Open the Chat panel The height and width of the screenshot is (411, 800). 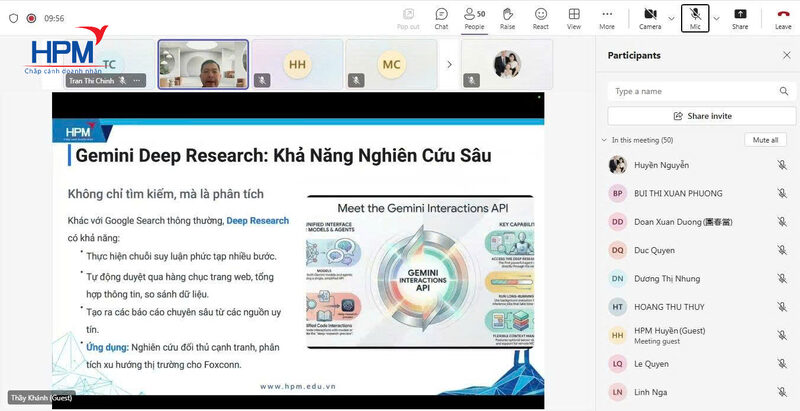tap(441, 17)
